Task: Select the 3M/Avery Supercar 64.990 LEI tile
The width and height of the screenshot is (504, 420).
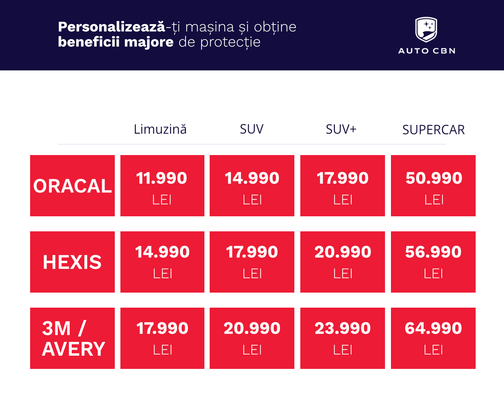Action: [x=433, y=338]
